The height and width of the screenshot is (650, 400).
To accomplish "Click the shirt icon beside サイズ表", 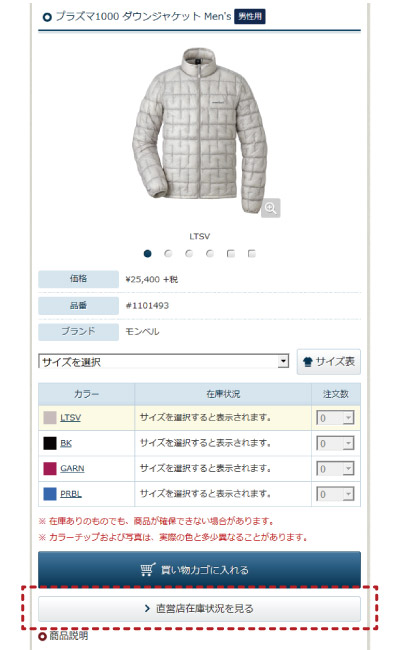I will [x=308, y=362].
